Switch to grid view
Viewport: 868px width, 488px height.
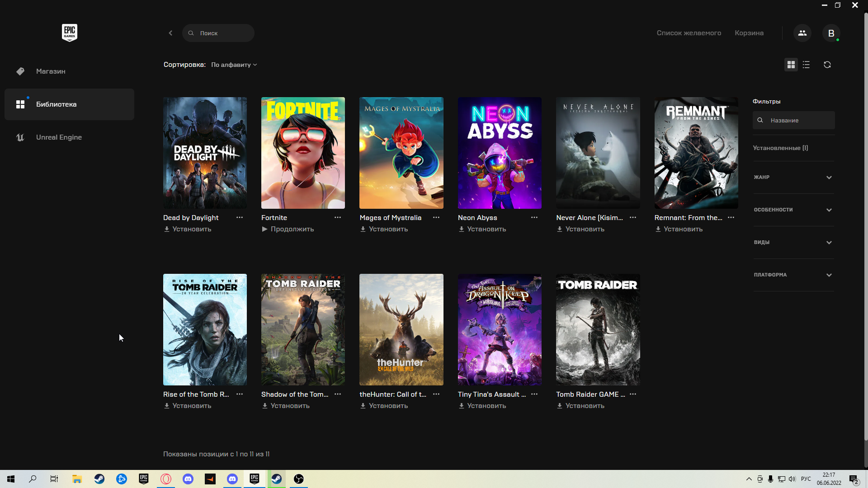(791, 65)
